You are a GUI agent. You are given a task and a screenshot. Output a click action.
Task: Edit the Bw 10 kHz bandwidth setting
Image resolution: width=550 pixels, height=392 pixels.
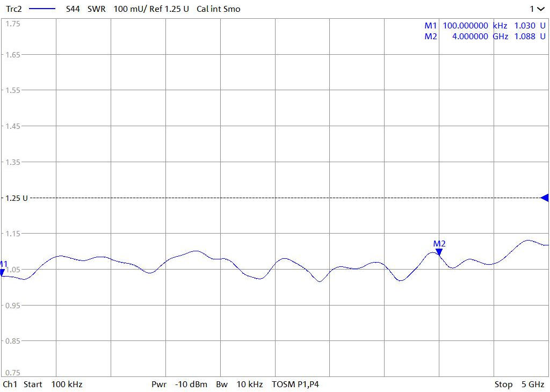pos(240,384)
